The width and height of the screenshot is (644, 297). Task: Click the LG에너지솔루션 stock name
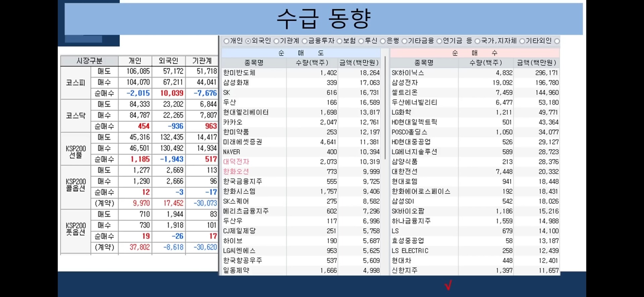pos(414,152)
